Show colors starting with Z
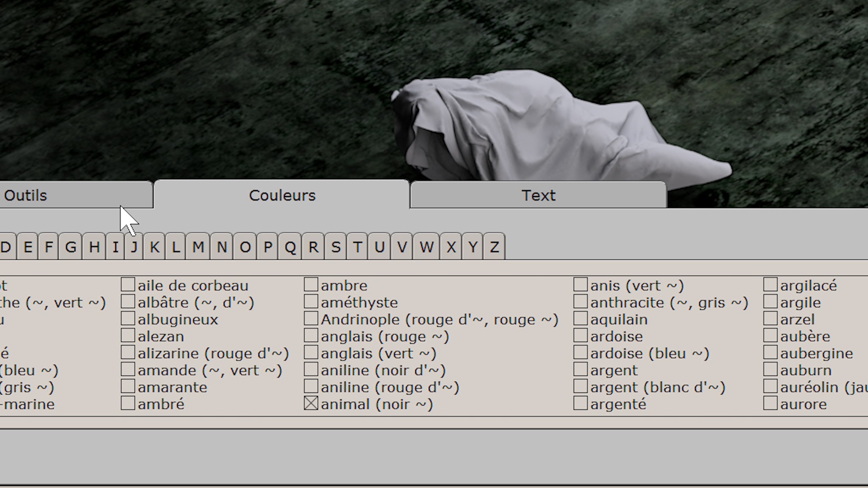 (x=494, y=247)
